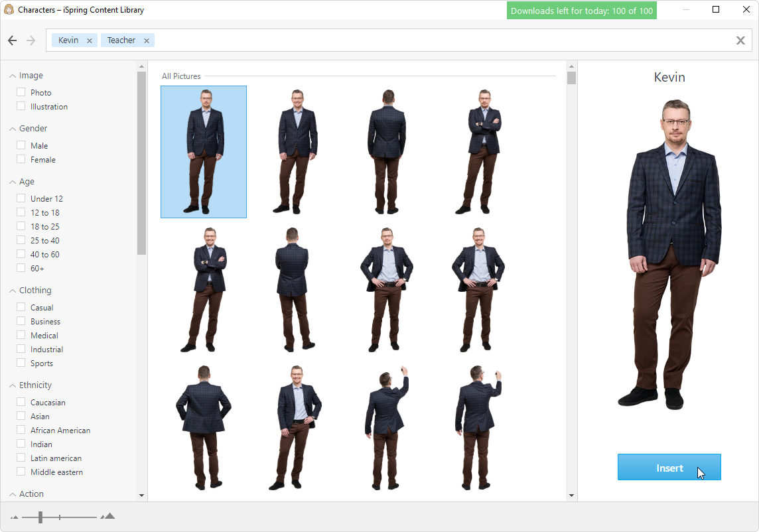This screenshot has height=532, width=759.
Task: Select Kevin writing with arm raised high
Action: click(387, 428)
